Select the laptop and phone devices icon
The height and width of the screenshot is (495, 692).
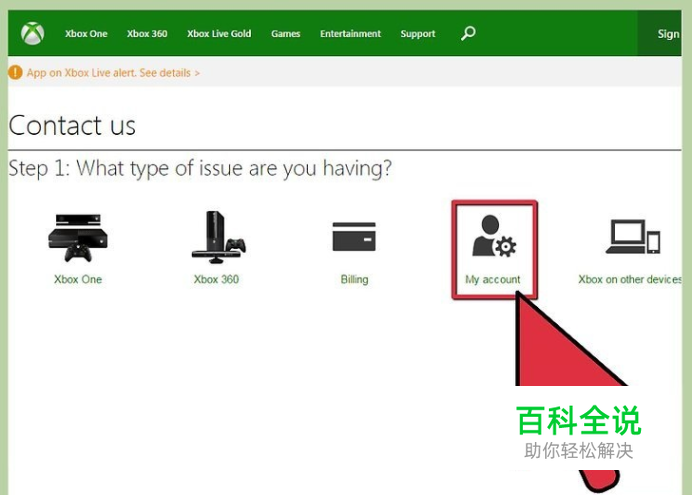coord(633,236)
